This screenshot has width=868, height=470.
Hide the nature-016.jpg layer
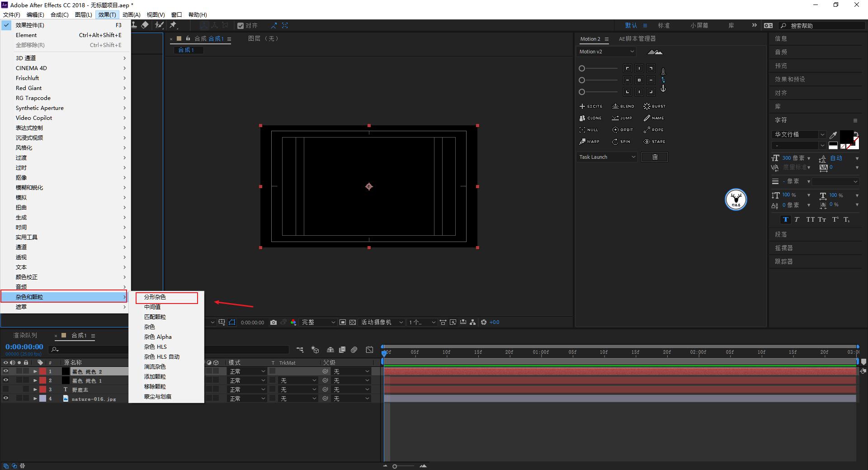[x=6, y=399]
